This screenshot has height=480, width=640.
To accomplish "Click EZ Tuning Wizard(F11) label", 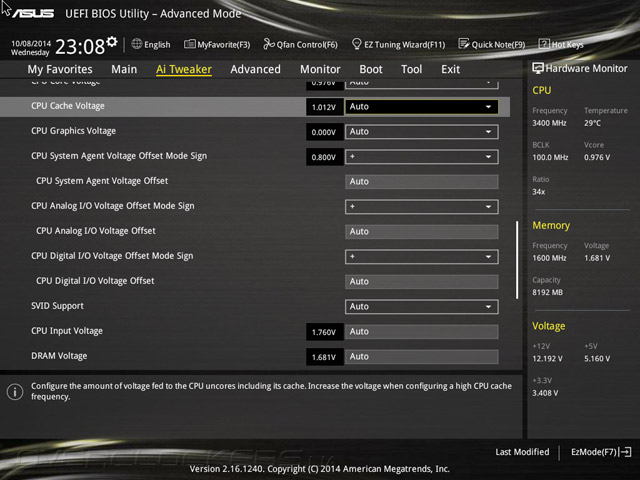I will [x=404, y=44].
